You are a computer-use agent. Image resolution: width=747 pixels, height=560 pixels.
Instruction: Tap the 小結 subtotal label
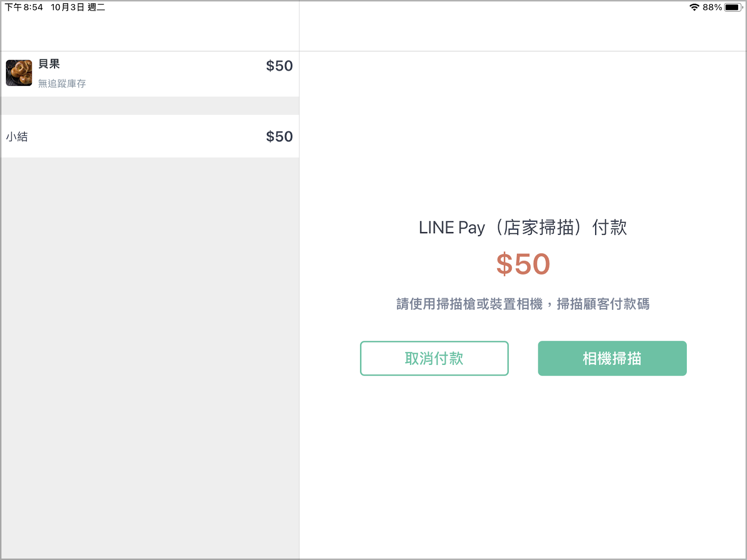[x=17, y=137]
